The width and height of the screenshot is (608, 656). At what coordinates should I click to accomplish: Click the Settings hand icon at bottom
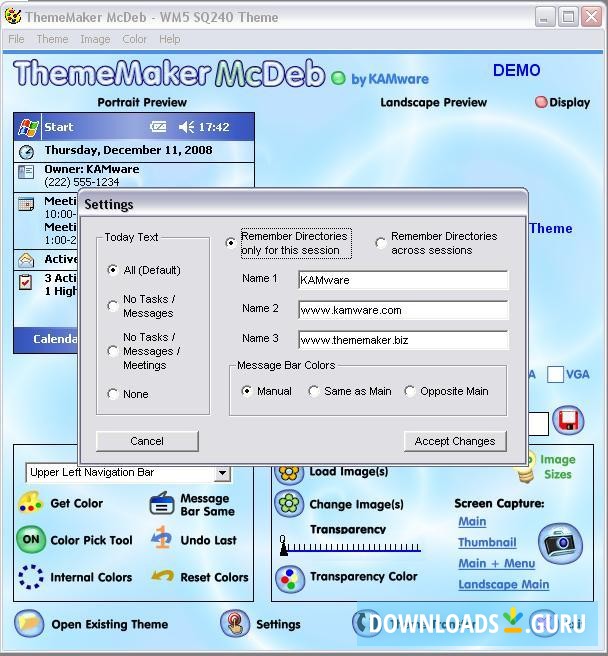[x=234, y=624]
